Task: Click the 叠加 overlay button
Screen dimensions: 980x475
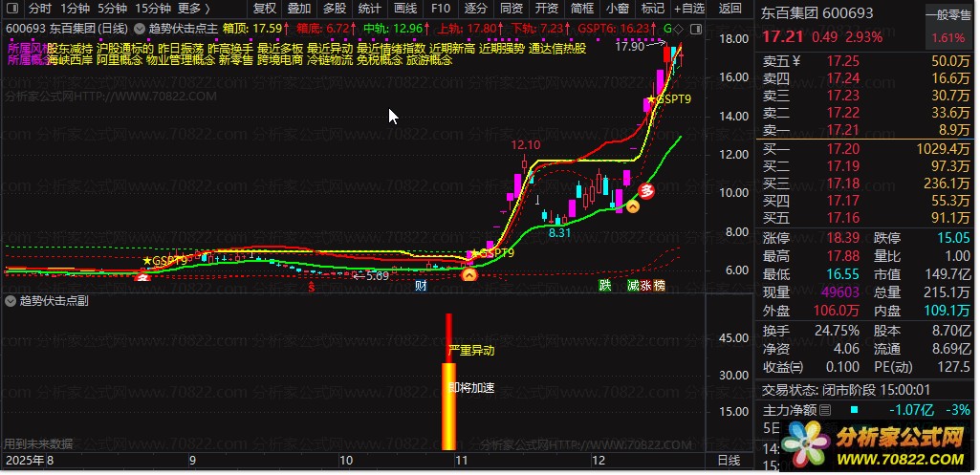Action: (x=299, y=9)
